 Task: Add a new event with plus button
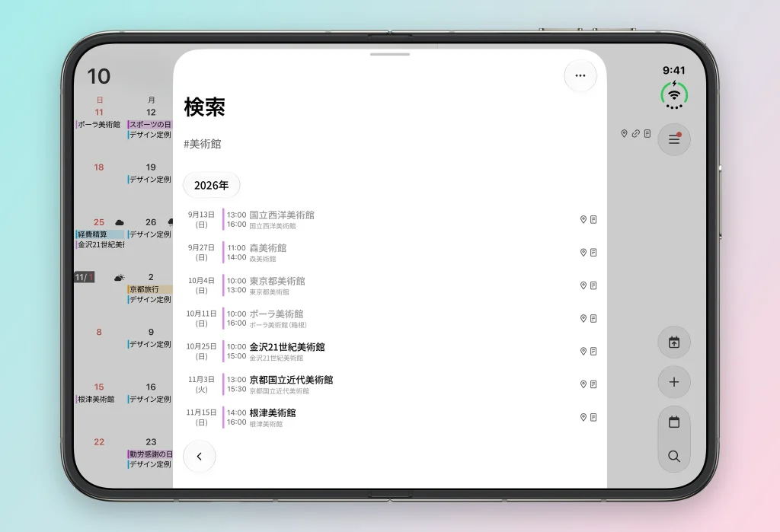tap(674, 382)
